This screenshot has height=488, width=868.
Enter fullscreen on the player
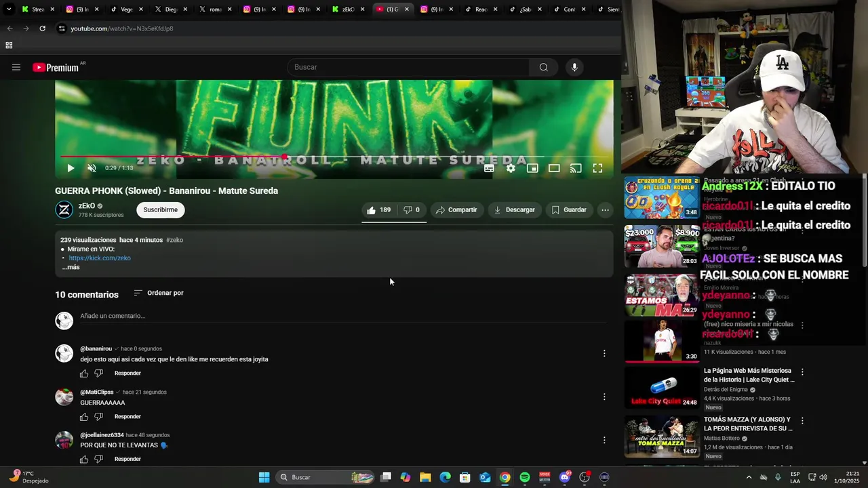coord(597,168)
